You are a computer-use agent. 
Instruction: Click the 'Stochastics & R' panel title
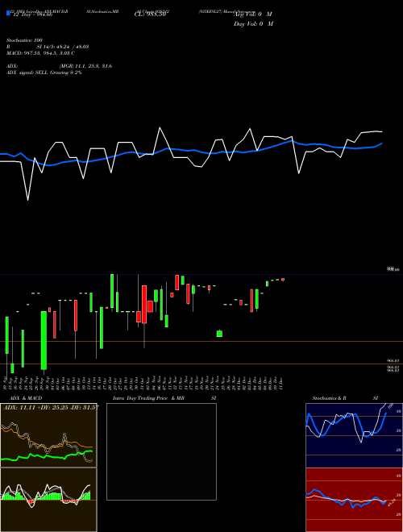pyautogui.click(x=329, y=398)
